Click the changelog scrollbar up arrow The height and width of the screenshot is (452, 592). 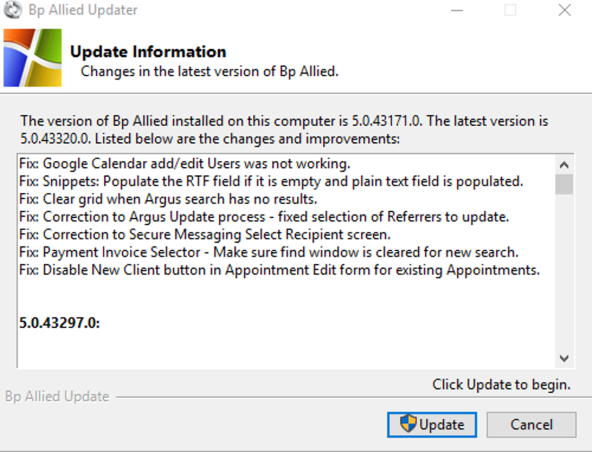coord(564,165)
